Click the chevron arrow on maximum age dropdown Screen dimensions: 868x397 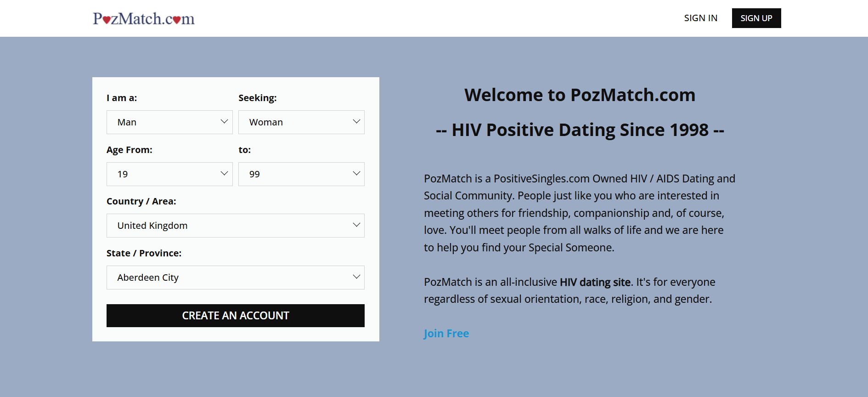click(x=356, y=174)
